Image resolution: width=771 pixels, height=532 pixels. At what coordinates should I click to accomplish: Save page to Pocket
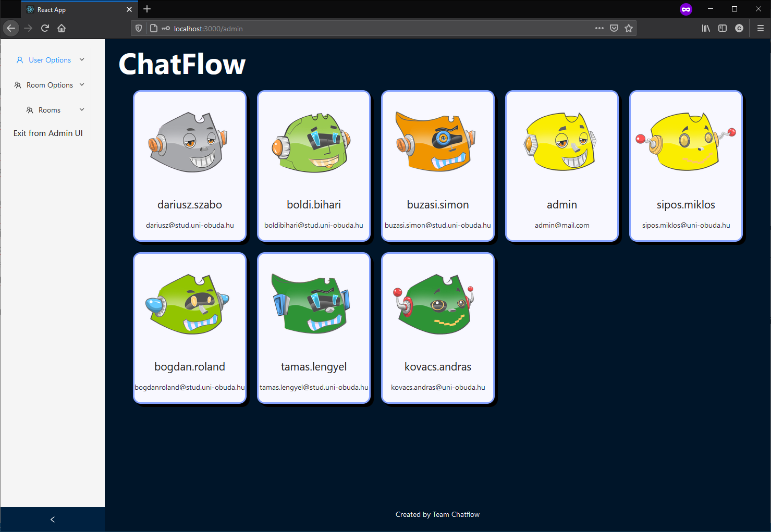tap(614, 28)
